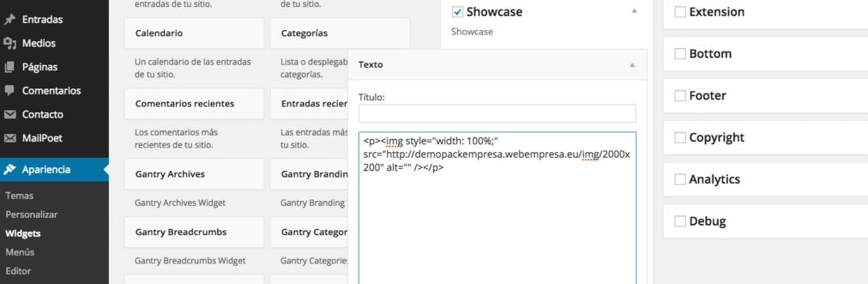Collapse the Showcase panel arrow

tap(634, 11)
